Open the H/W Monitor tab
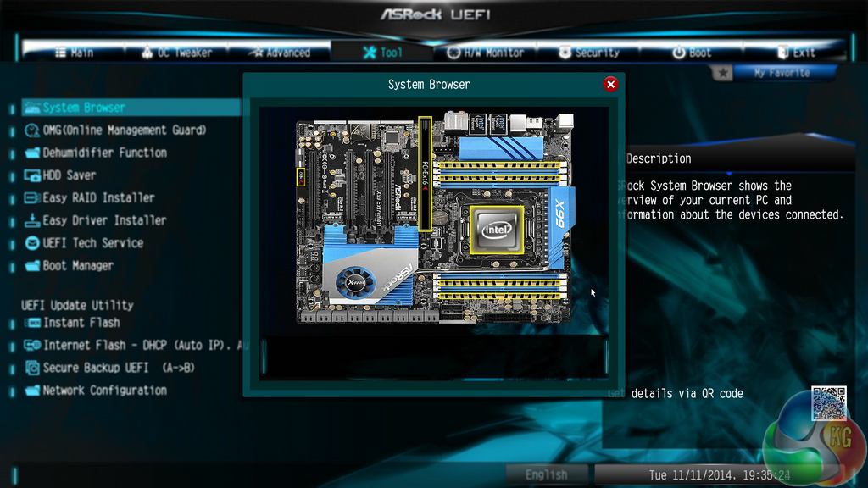The width and height of the screenshot is (868, 488). tap(486, 53)
